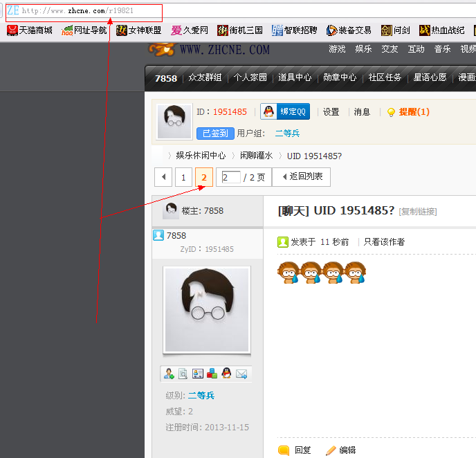Open the 女神联盟 bookmark
Image resolution: width=476 pixels, height=458 pixels.
point(138,30)
